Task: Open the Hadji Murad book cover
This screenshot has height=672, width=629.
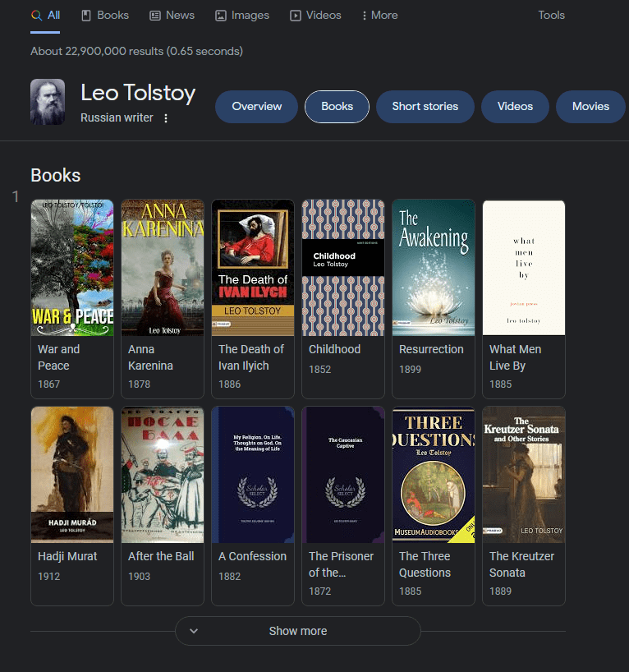Action: 72,475
